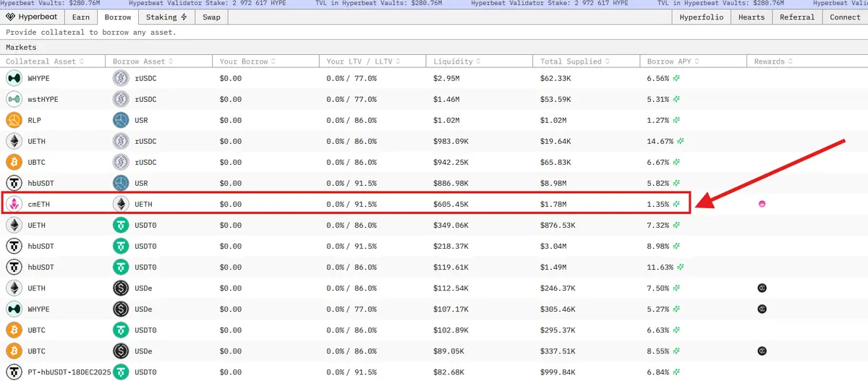Sort by the Borrow Asset column arrow
The height and width of the screenshot is (381, 868).
(171, 61)
